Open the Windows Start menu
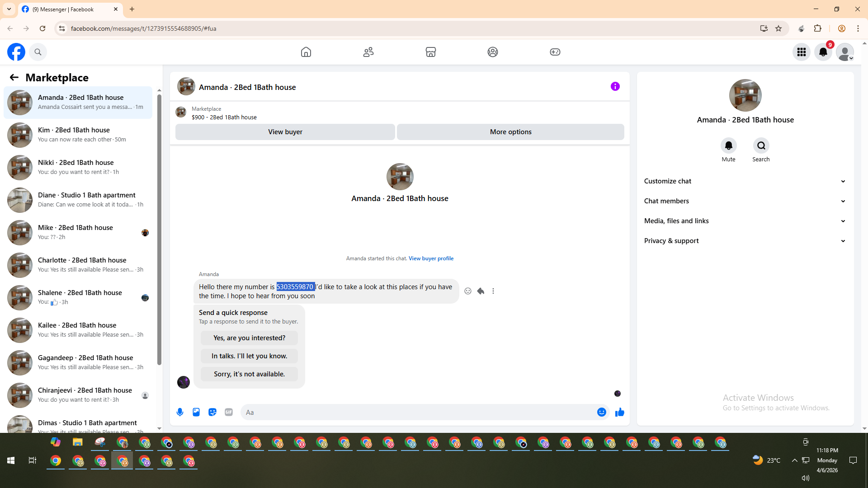The height and width of the screenshot is (488, 868). pos(11,460)
